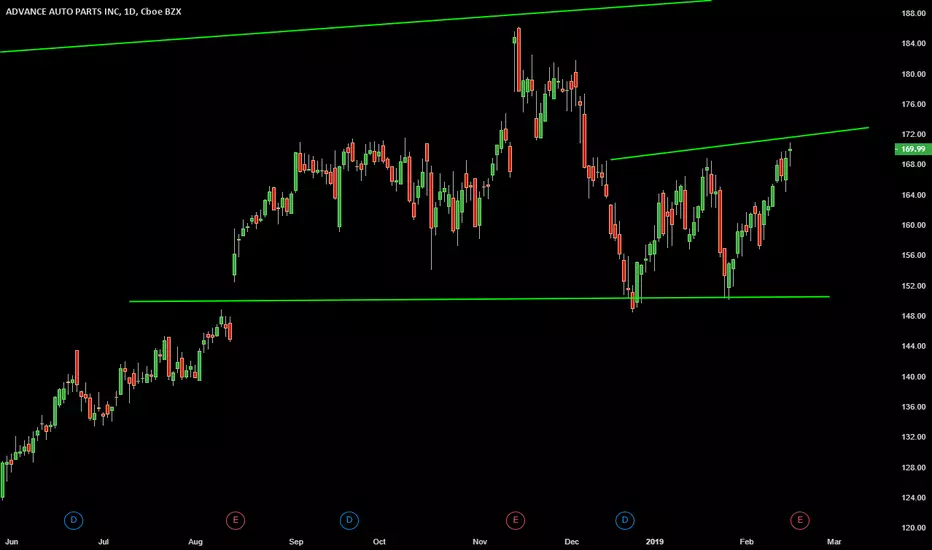
Task: Click the 180.00 price axis label
Action: click(x=913, y=74)
